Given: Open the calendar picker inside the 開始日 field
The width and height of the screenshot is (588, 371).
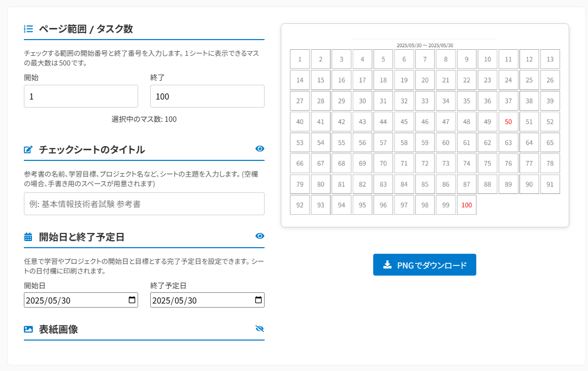Looking at the screenshot, I should (133, 300).
